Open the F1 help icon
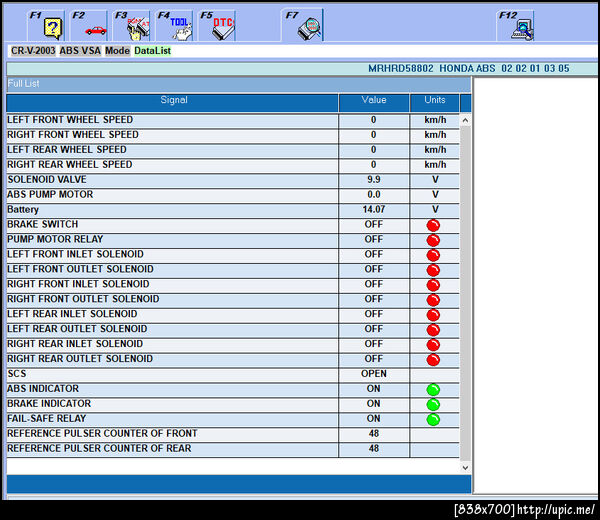This screenshot has width=600, height=520. click(46, 26)
